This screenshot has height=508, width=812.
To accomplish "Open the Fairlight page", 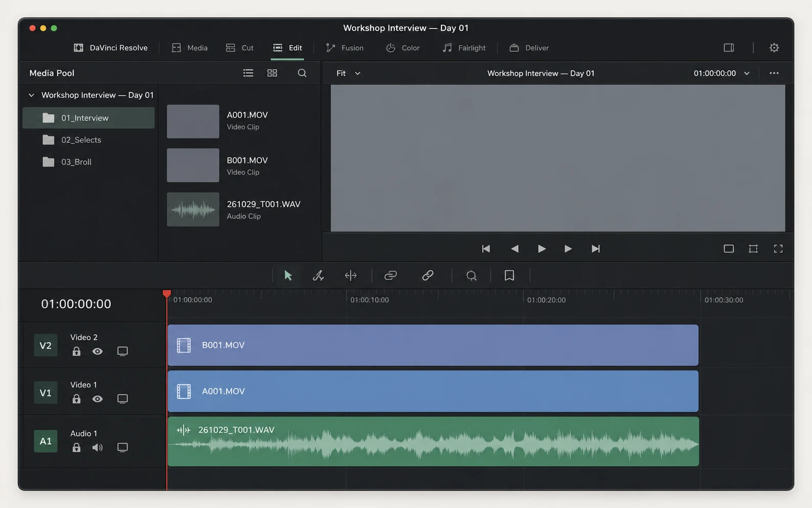I will [464, 48].
